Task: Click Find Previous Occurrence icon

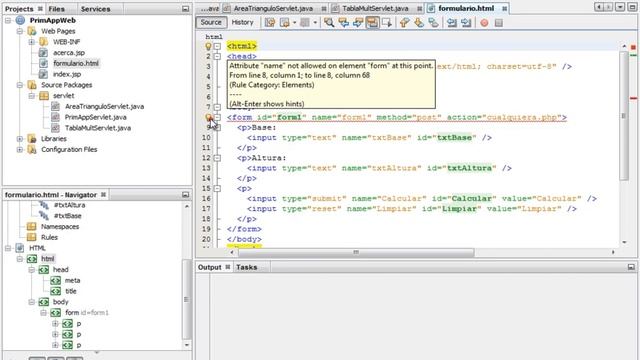Action: [x=344, y=22]
